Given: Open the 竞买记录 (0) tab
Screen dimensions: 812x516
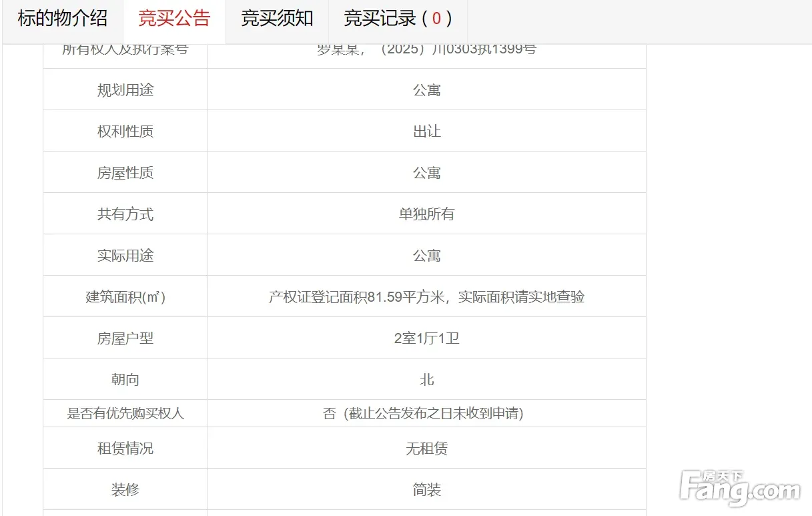Looking at the screenshot, I should tap(398, 19).
